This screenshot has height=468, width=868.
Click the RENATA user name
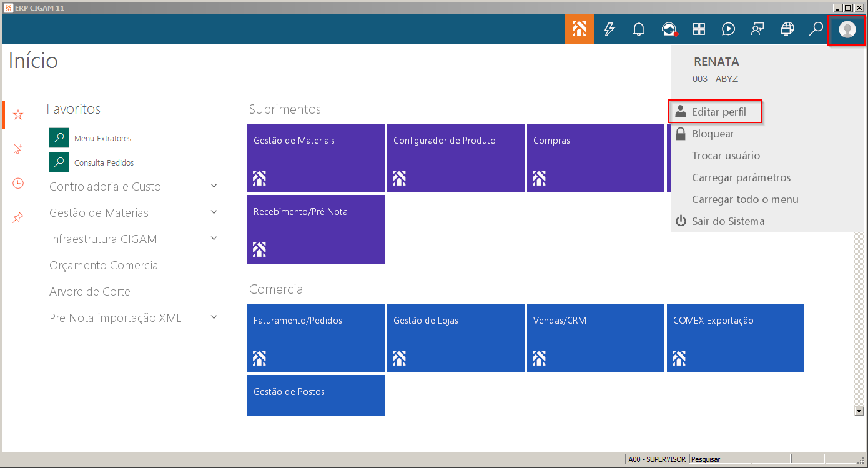click(716, 62)
